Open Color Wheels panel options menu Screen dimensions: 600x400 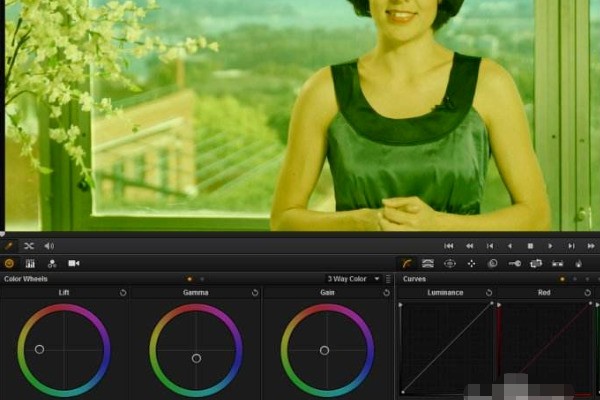tap(388, 279)
